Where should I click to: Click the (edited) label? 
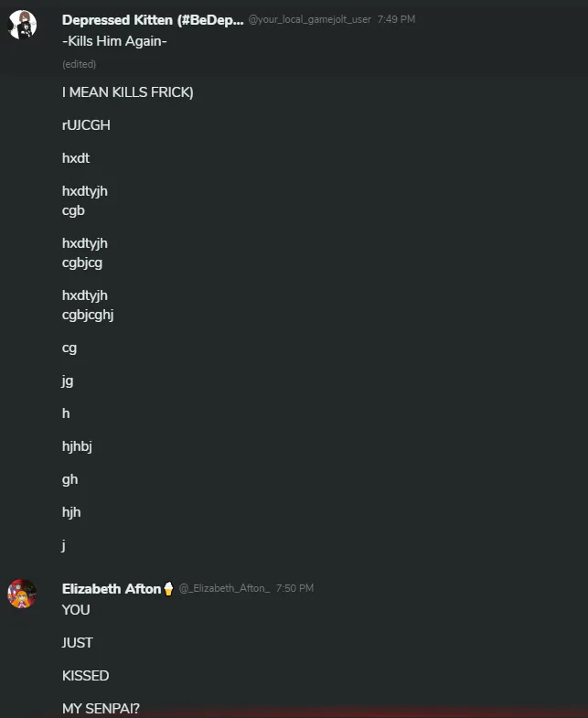(x=79, y=64)
